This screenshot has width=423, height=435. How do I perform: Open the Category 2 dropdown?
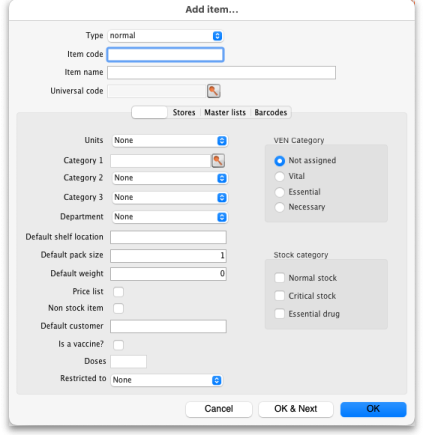pos(170,178)
